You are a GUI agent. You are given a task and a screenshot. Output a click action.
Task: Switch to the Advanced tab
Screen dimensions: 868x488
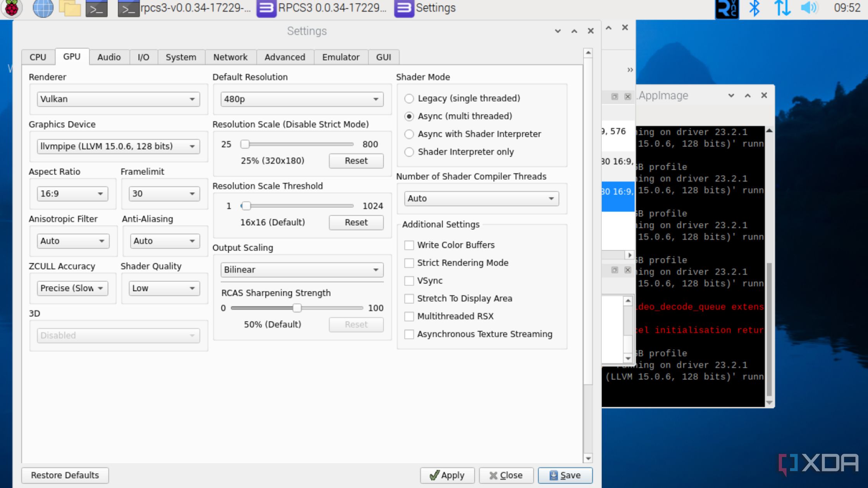(285, 57)
